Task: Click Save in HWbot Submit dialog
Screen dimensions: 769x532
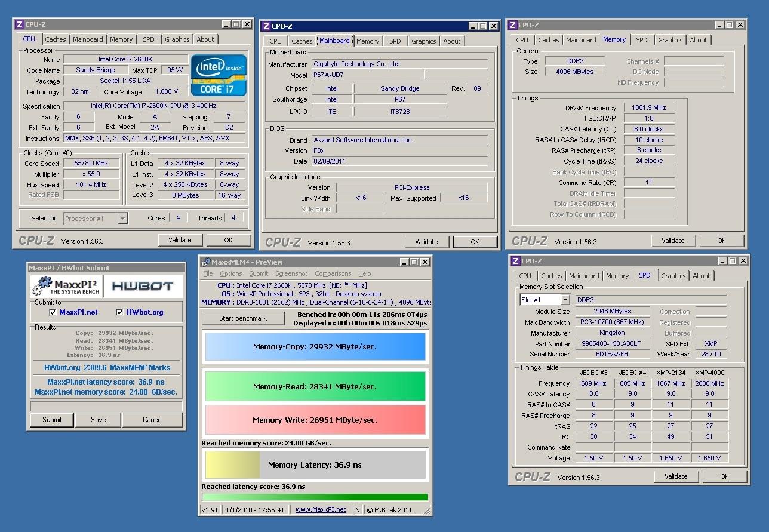Action: [x=99, y=420]
